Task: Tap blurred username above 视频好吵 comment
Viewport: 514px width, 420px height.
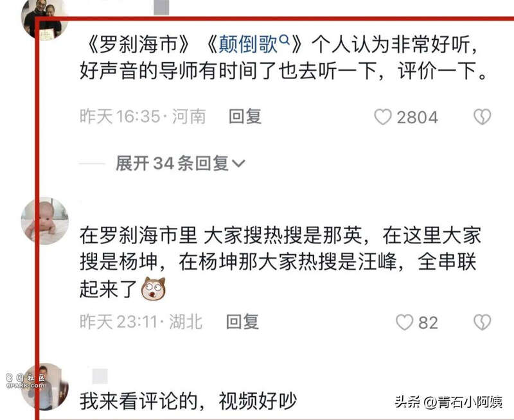Action: [100, 376]
